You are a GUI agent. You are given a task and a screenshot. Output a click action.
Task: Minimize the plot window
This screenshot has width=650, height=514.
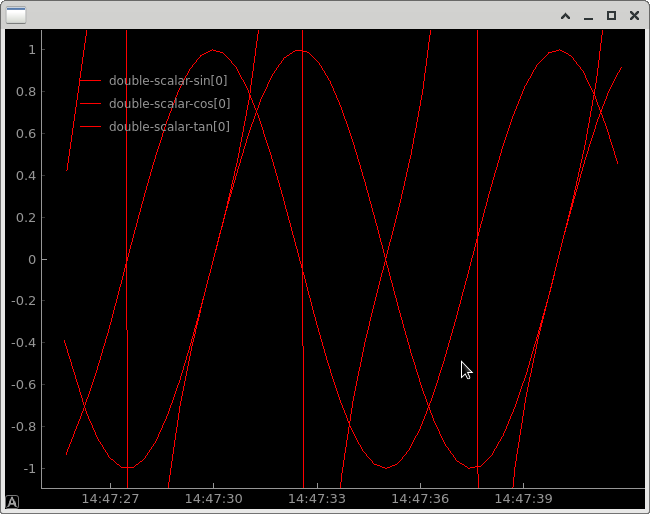tap(588, 16)
